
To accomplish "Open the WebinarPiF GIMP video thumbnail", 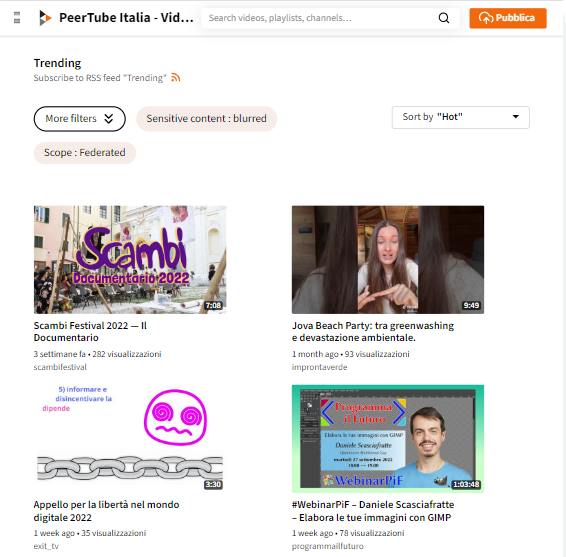I will click(388, 439).
